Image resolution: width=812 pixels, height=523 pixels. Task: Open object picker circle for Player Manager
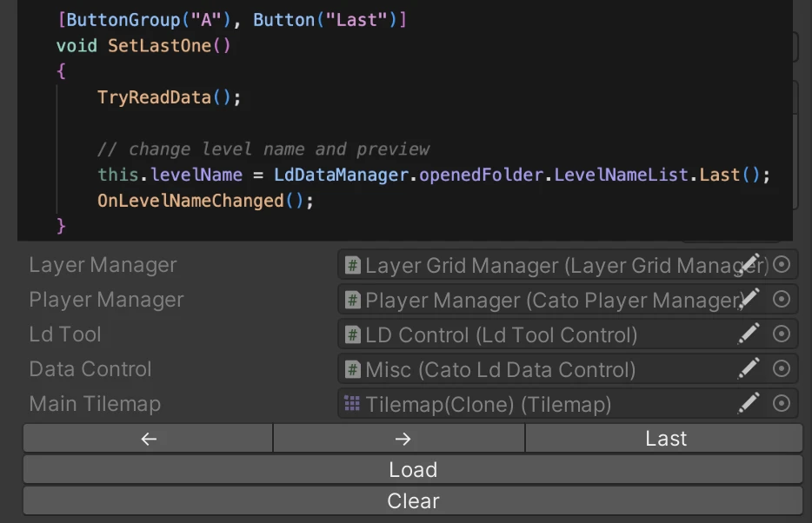(782, 299)
